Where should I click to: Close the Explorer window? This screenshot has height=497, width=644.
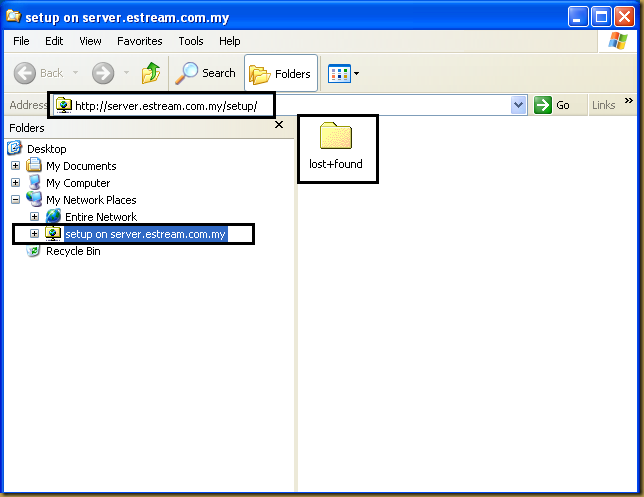coord(625,17)
